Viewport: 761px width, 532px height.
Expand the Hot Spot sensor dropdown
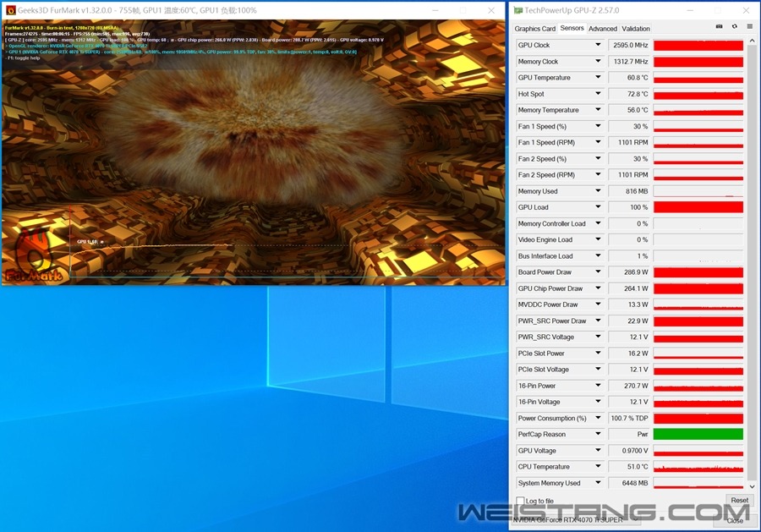click(598, 94)
